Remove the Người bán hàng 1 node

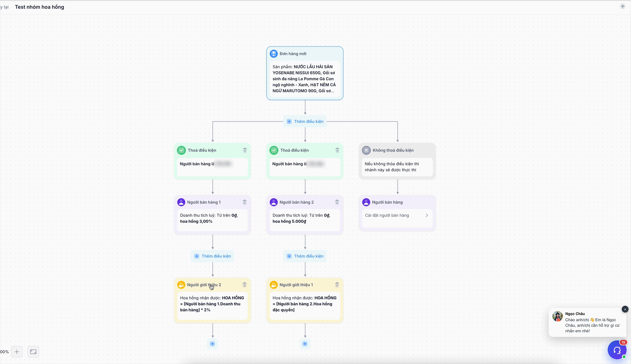[245, 202]
